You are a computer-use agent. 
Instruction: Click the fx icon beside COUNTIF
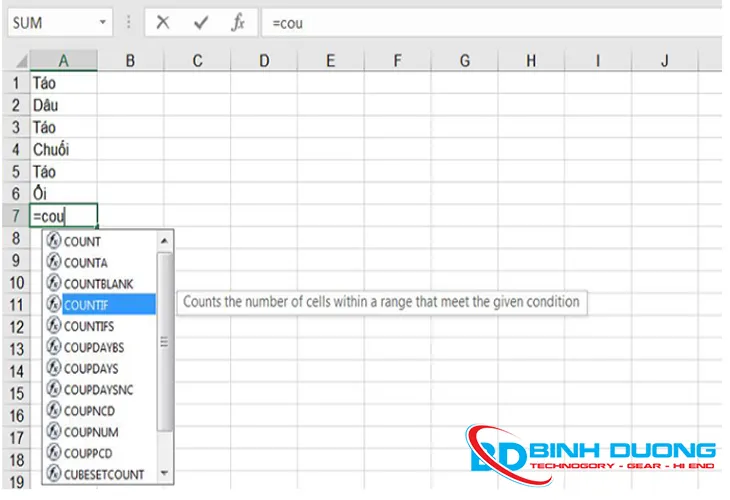tap(54, 304)
